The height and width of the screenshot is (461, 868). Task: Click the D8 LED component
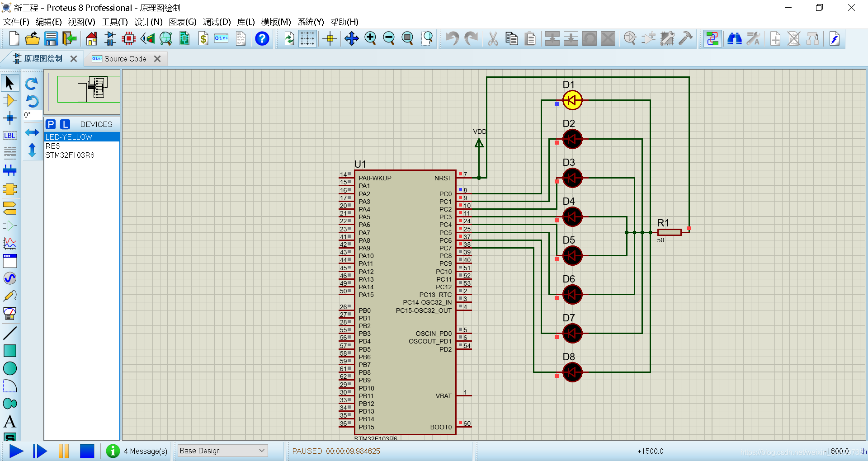[x=572, y=372]
